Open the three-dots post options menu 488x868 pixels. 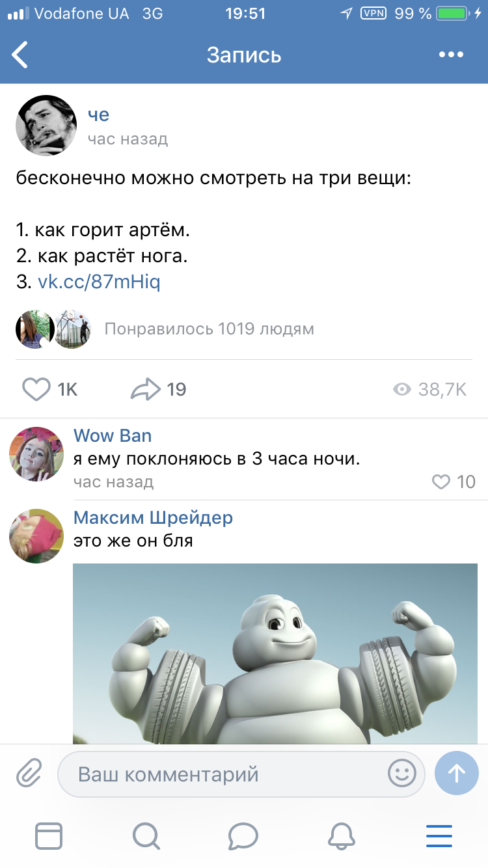[451, 55]
